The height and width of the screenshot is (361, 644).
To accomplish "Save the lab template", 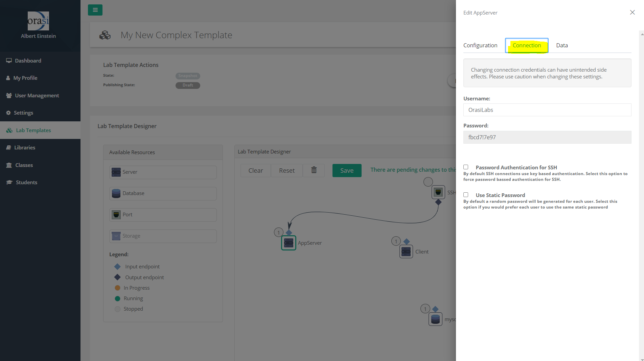I will point(347,170).
